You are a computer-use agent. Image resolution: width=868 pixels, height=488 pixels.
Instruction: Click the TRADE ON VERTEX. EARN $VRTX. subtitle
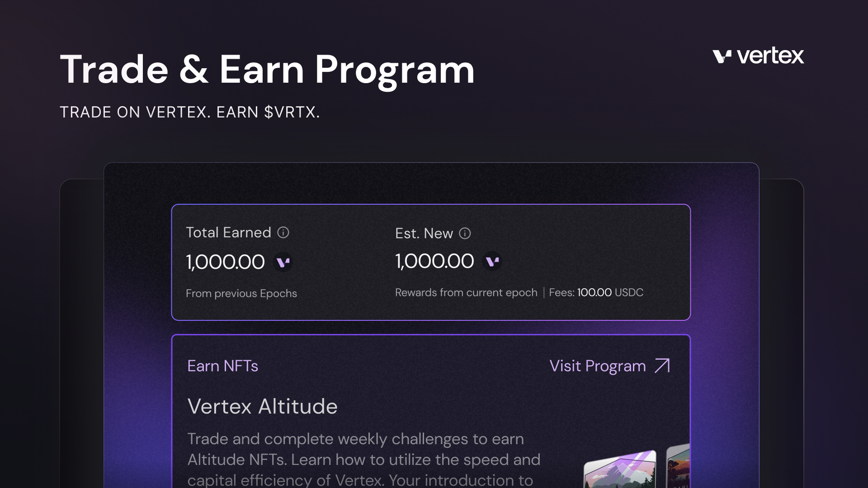click(189, 112)
